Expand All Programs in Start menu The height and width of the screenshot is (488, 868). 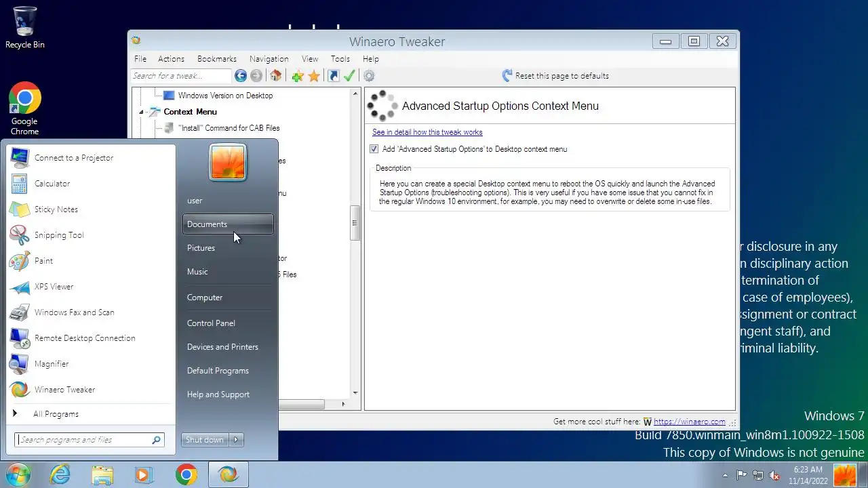pos(92,414)
